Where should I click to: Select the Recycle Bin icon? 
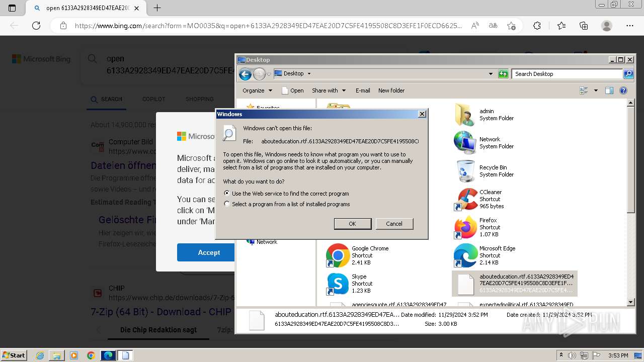[465, 171]
